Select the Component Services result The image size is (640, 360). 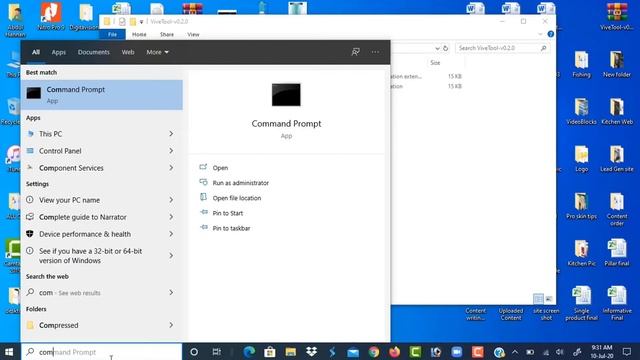coord(102,168)
